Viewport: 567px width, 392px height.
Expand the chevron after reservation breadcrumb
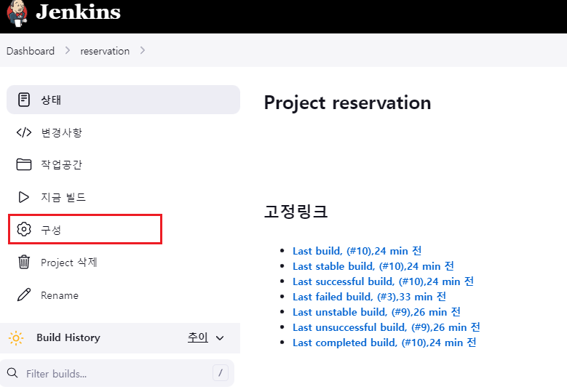click(x=143, y=51)
